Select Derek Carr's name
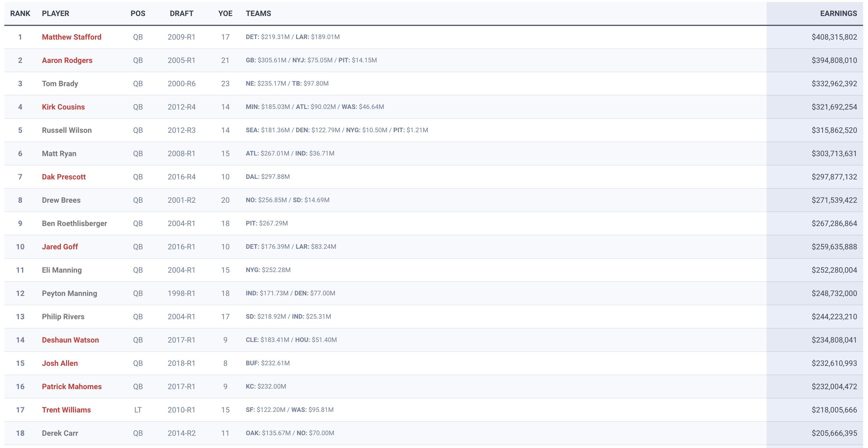The height and width of the screenshot is (448, 868). coord(60,433)
